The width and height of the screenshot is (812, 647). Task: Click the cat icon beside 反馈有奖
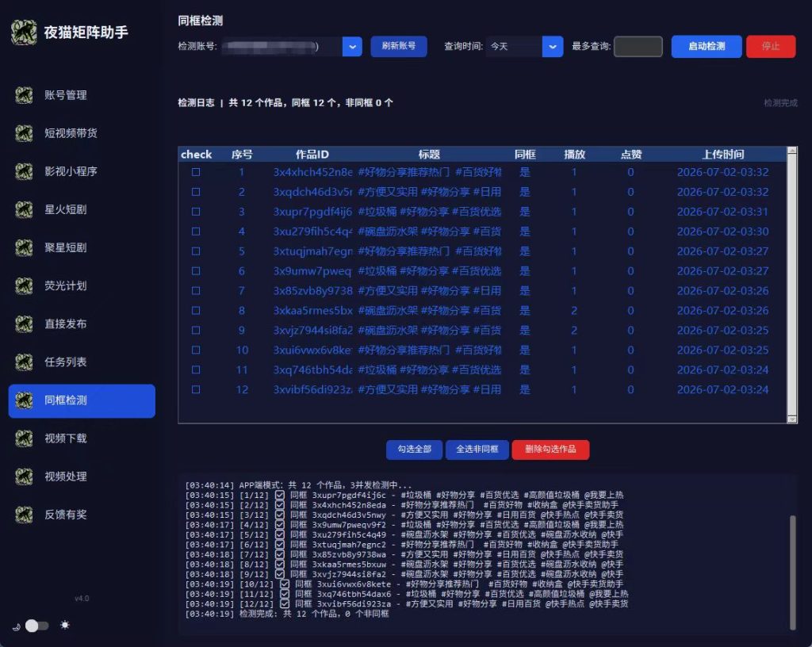pos(24,515)
